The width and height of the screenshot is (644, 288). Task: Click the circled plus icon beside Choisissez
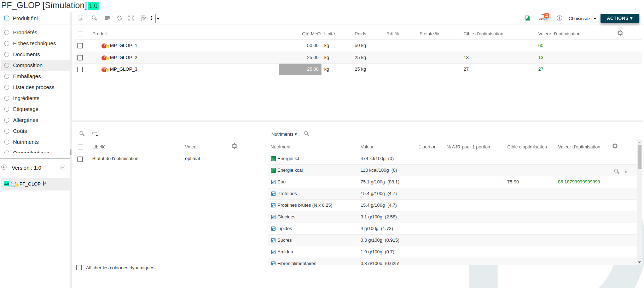(x=559, y=18)
